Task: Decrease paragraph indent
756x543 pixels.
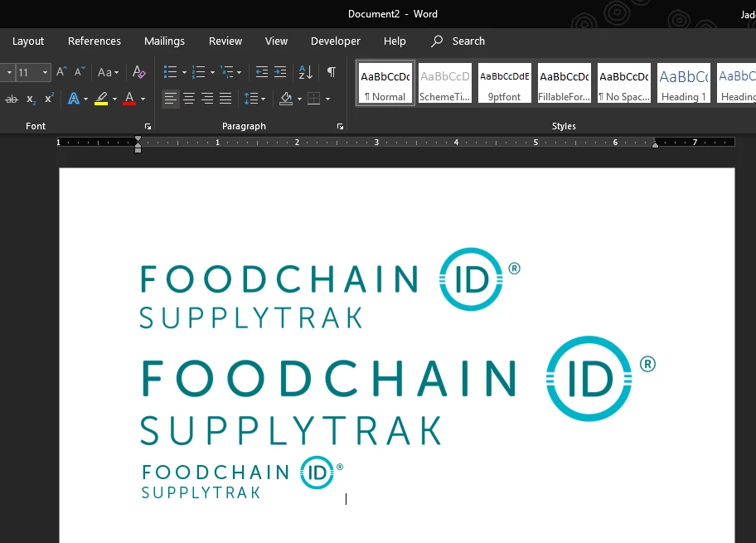Action: tap(262, 72)
